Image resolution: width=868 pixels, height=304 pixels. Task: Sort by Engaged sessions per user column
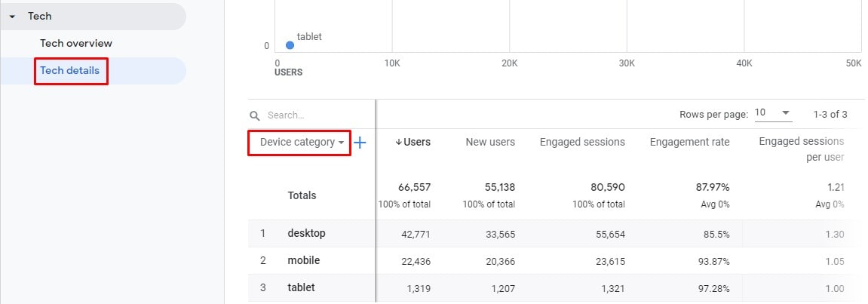[x=801, y=149]
